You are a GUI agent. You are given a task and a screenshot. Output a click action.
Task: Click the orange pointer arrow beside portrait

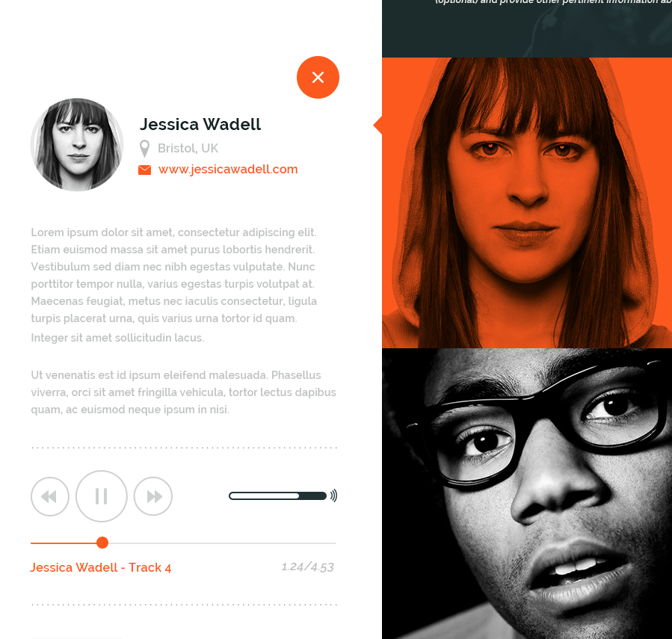[x=377, y=125]
